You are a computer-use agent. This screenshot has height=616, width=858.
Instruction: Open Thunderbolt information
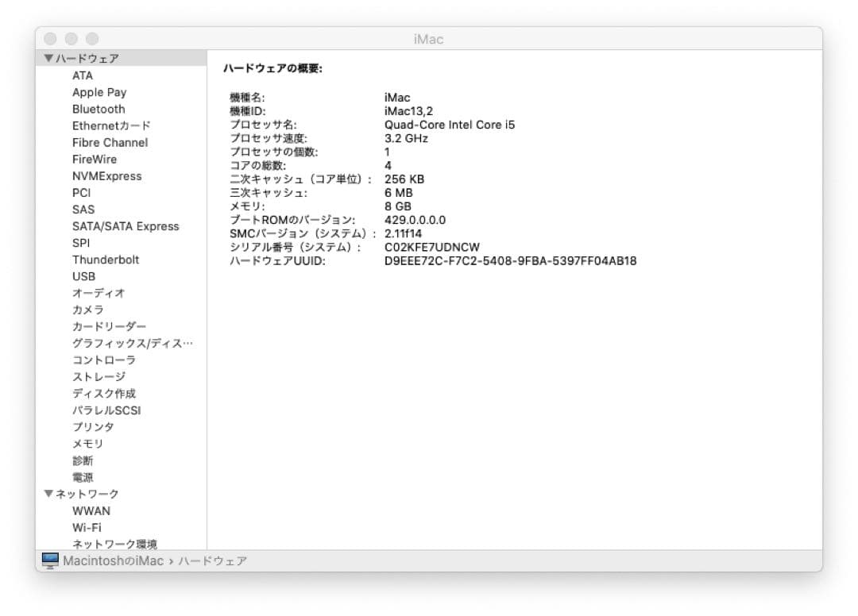106,260
